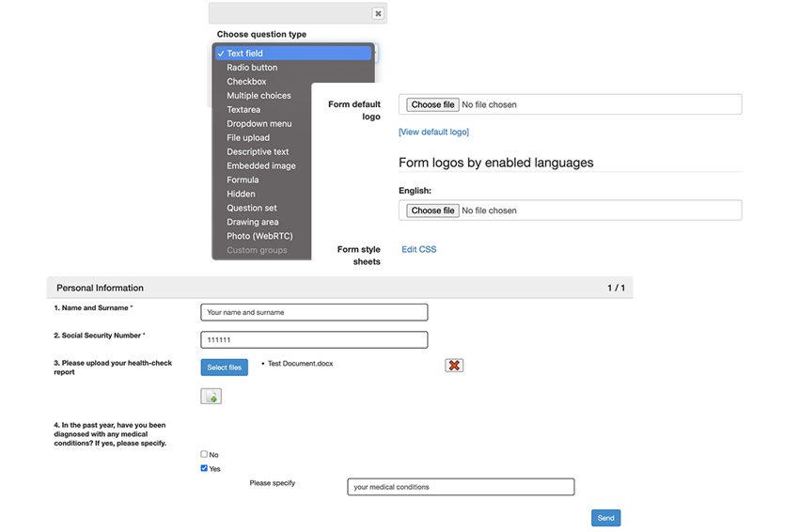Choose Radio button question type
This screenshot has width=799, height=532.
point(251,68)
